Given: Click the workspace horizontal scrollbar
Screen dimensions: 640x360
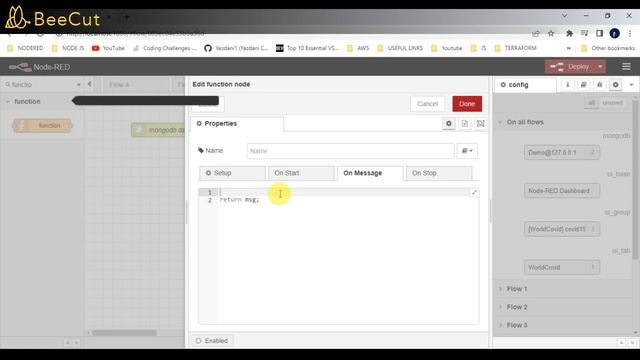Looking at the screenshot, I should click(x=124, y=333).
